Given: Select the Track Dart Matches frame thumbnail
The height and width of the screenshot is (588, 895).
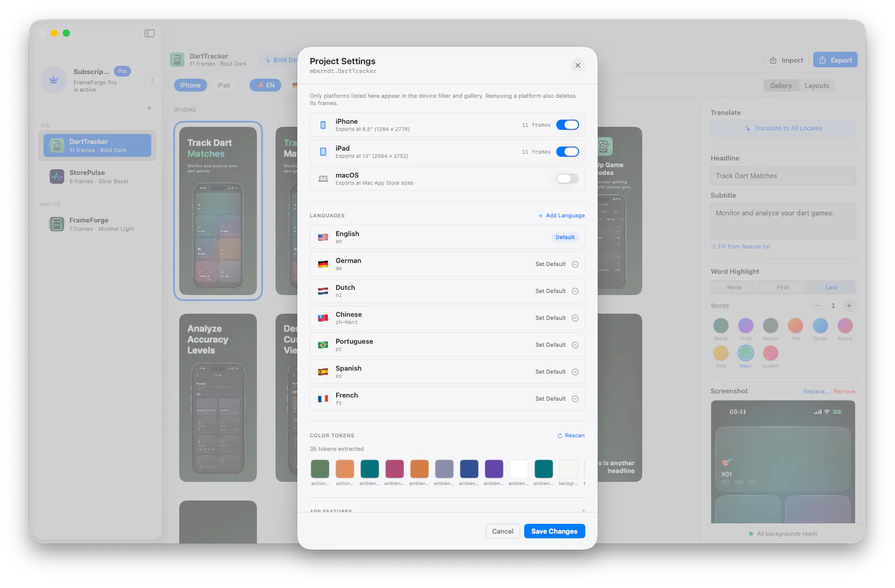Looking at the screenshot, I should pyautogui.click(x=218, y=211).
